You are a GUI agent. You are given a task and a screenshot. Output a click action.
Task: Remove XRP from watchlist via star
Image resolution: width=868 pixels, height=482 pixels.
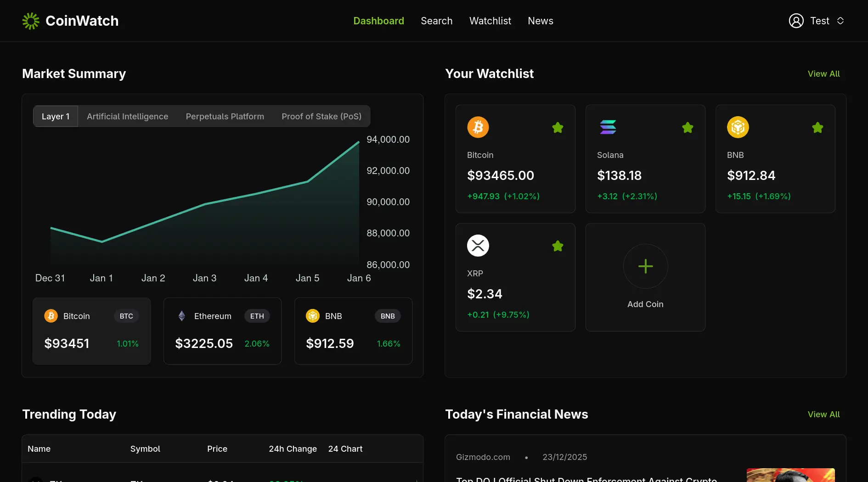pyautogui.click(x=558, y=246)
